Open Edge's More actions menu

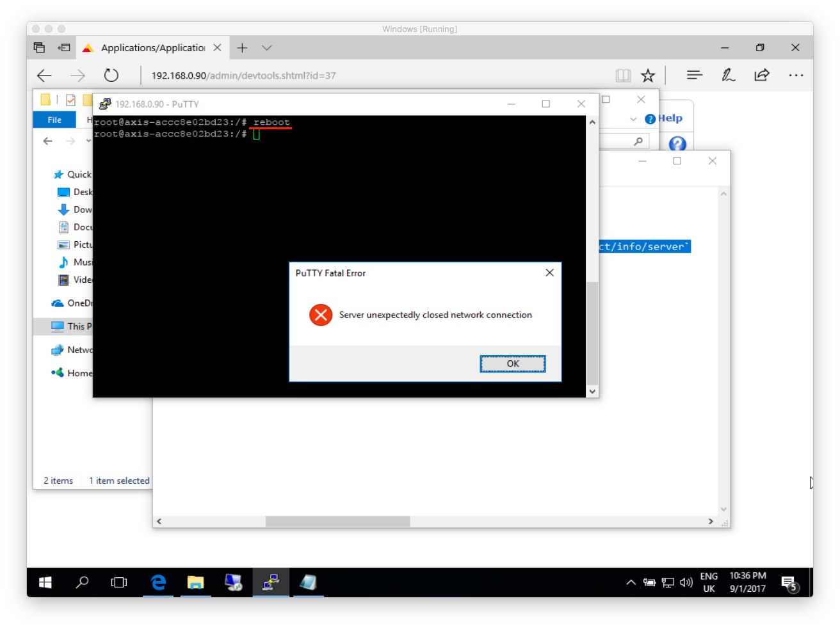click(x=796, y=76)
